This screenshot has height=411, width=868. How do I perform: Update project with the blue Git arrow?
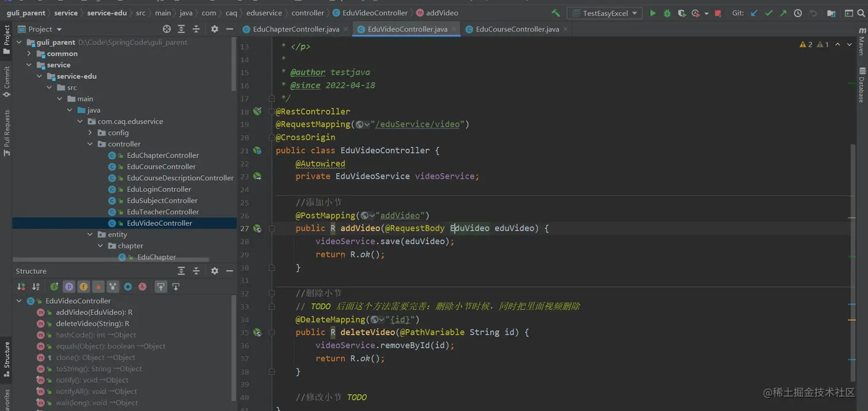click(754, 13)
